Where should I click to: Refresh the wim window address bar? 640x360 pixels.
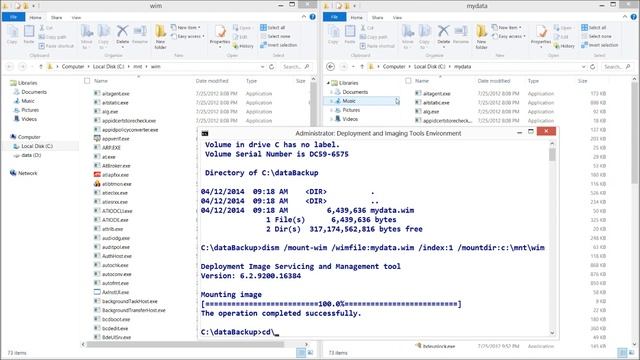[x=271, y=67]
